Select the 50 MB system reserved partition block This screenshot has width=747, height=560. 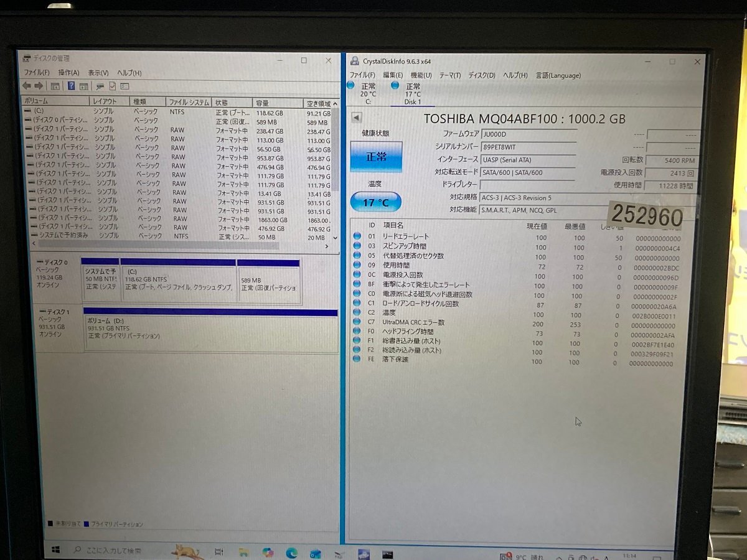(x=100, y=280)
